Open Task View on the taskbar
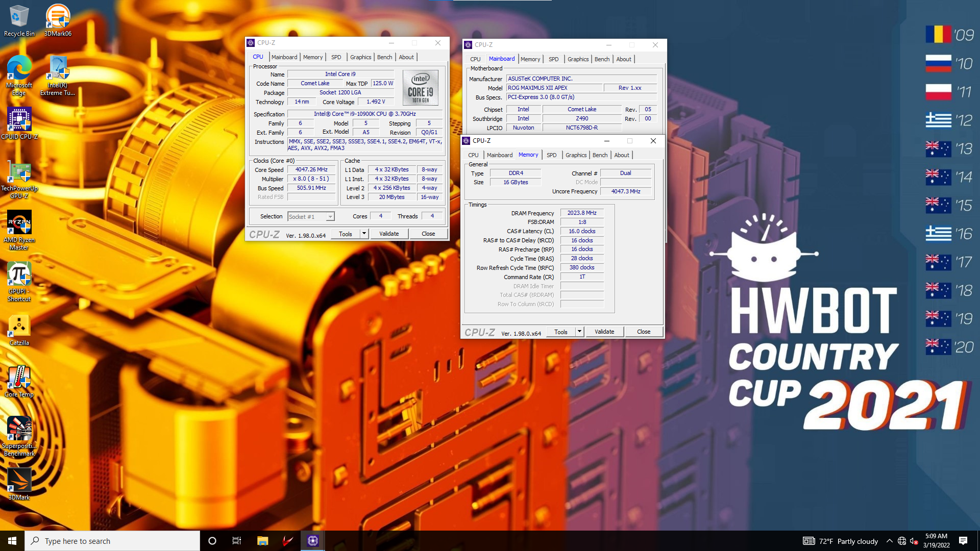Image resolution: width=980 pixels, height=551 pixels. 237,541
